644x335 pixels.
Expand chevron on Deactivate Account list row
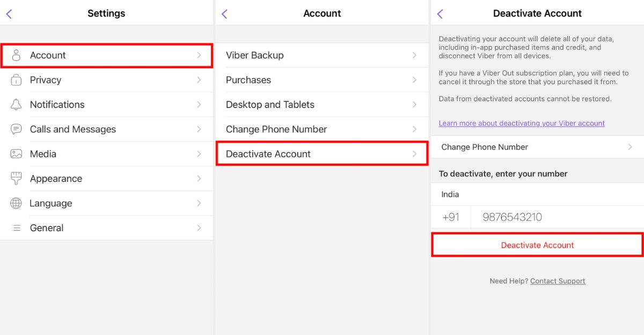tap(414, 154)
